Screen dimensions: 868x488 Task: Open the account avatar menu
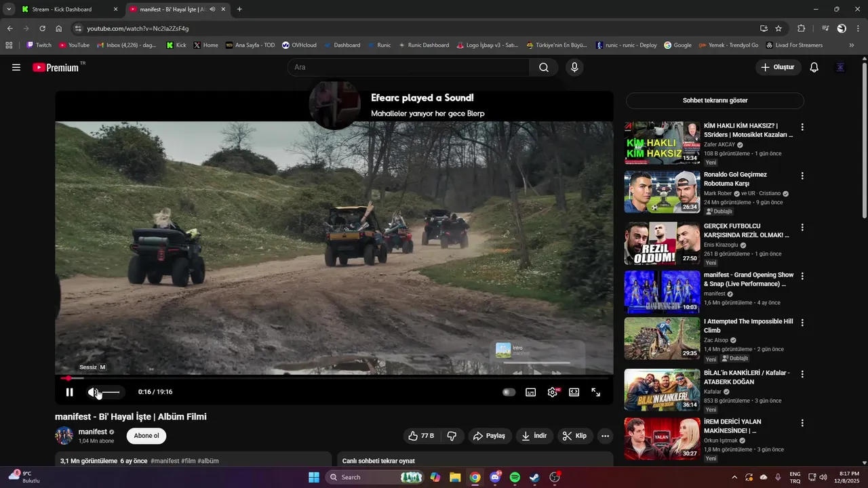[841, 67]
